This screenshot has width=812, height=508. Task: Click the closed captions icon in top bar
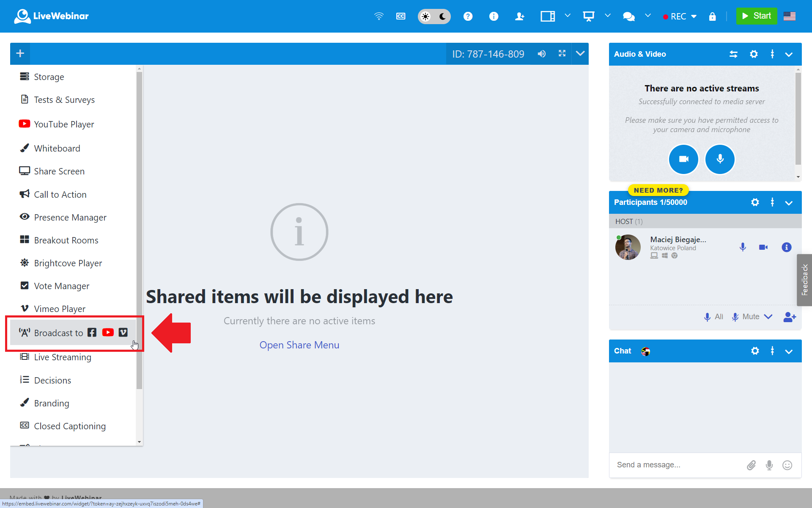coord(401,16)
